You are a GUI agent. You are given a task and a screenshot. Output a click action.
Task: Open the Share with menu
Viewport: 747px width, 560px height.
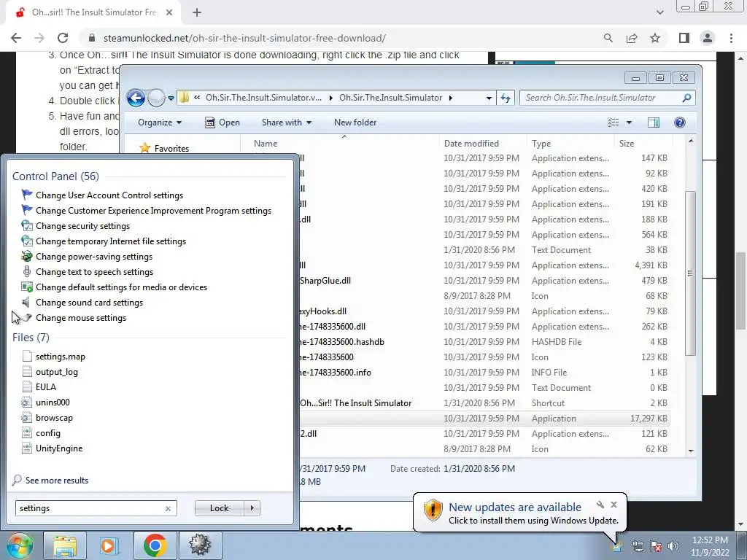[286, 122]
